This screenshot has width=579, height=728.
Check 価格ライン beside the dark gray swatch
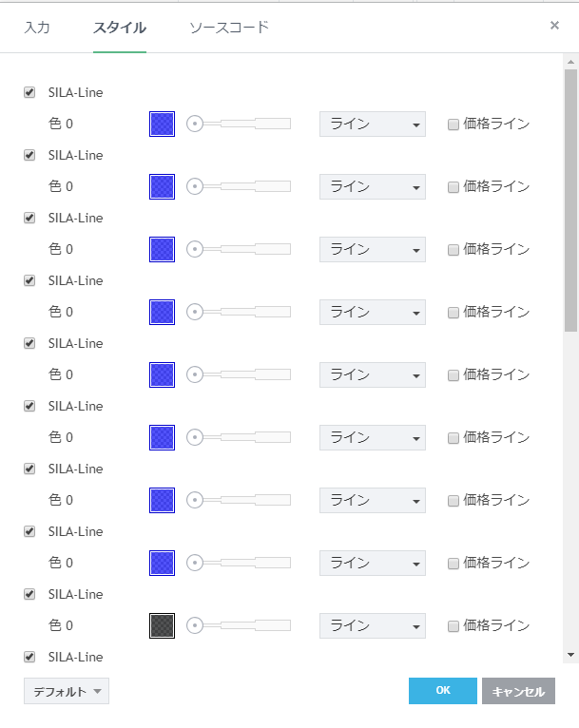[454, 625]
